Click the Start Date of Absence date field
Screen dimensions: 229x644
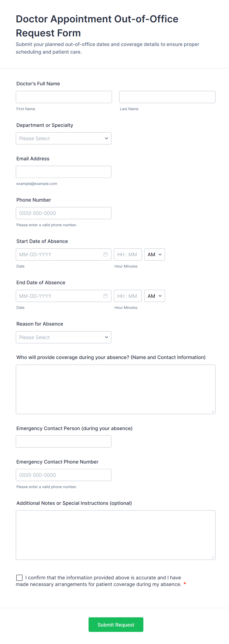pyautogui.click(x=59, y=255)
